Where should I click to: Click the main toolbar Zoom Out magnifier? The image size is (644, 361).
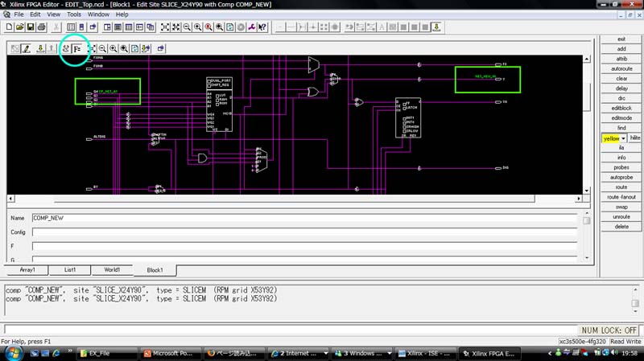click(187, 27)
